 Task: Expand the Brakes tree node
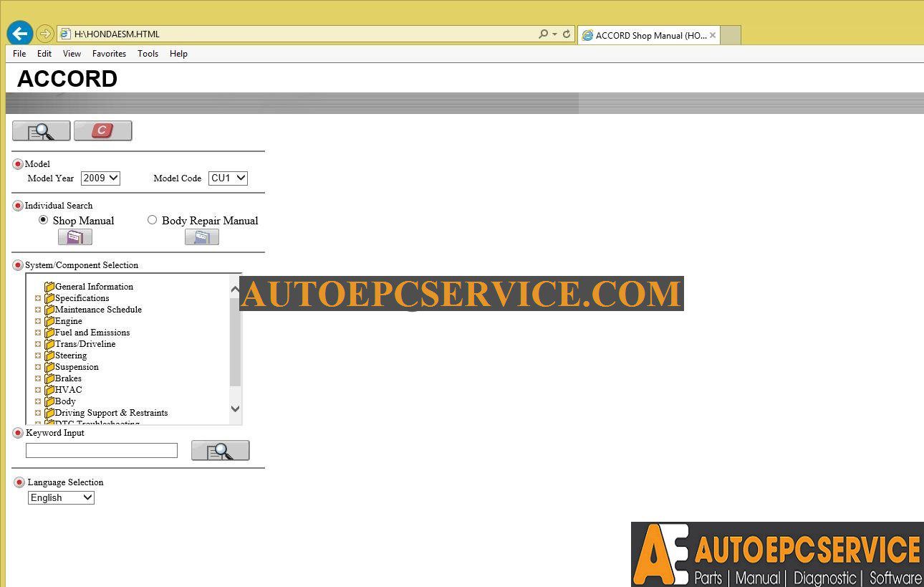click(38, 378)
